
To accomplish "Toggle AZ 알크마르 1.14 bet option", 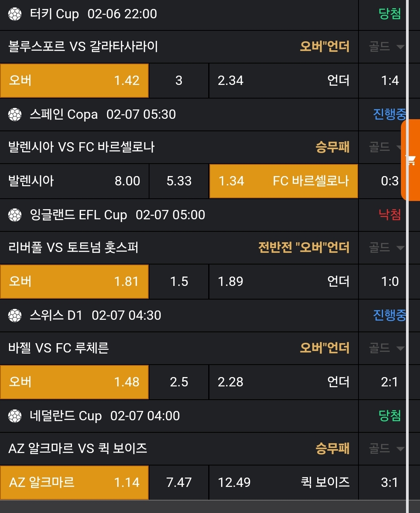I will 74,483.
